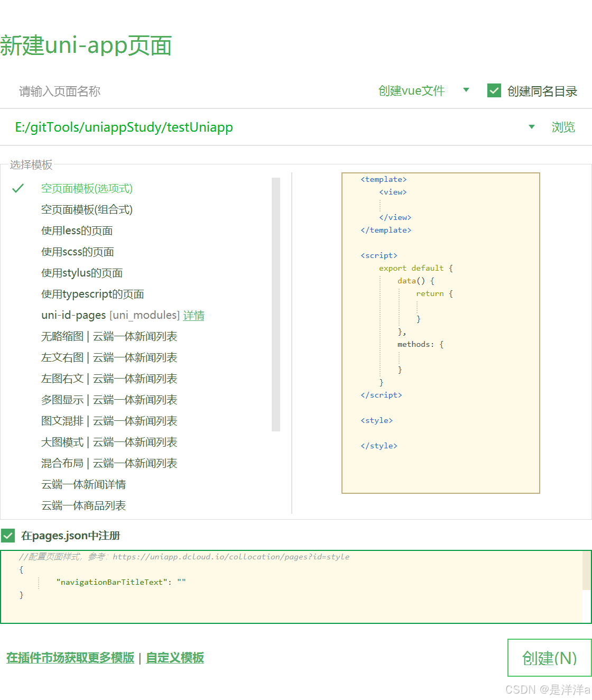Viewport: 592px width, 700px height.
Task: Click the page name input field
Action: pyautogui.click(x=190, y=91)
